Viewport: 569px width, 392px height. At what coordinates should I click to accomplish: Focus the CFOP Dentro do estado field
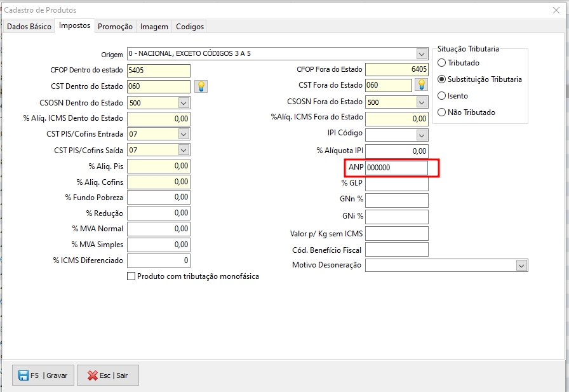pyautogui.click(x=158, y=71)
